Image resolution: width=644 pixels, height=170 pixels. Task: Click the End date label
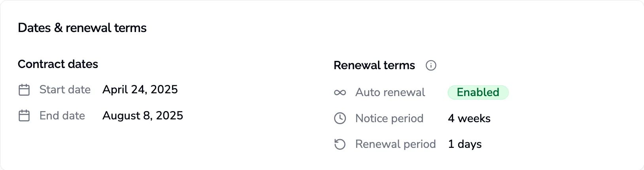click(62, 116)
